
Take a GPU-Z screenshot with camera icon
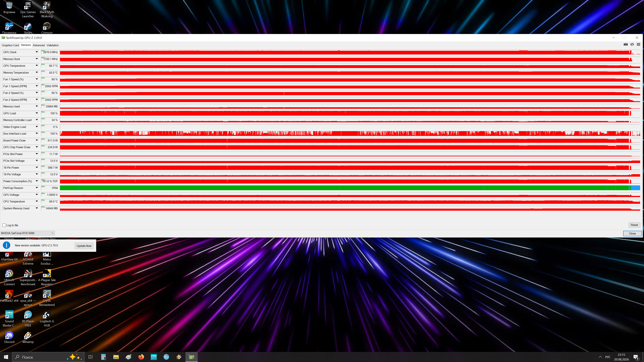coord(626,44)
